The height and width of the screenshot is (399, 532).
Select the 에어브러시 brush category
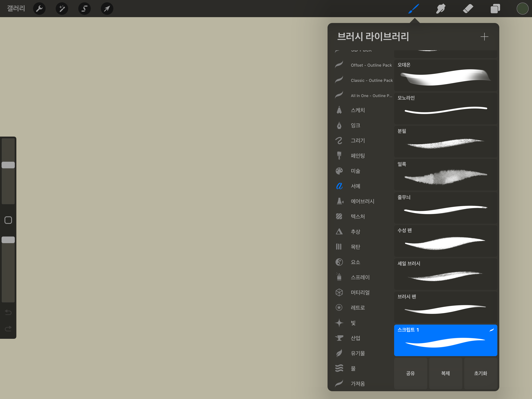(362, 201)
